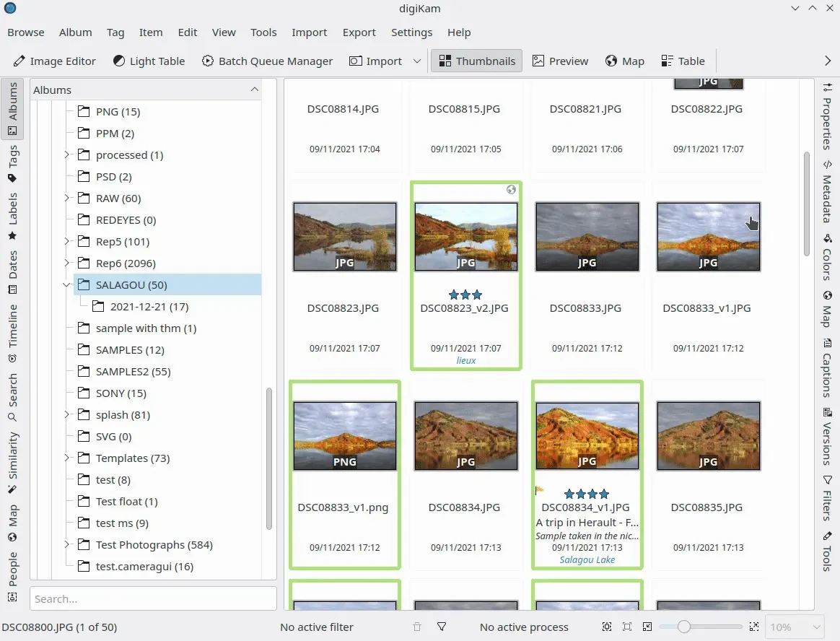Image resolution: width=840 pixels, height=641 pixels.
Task: Open the Settings menu
Action: tap(411, 32)
